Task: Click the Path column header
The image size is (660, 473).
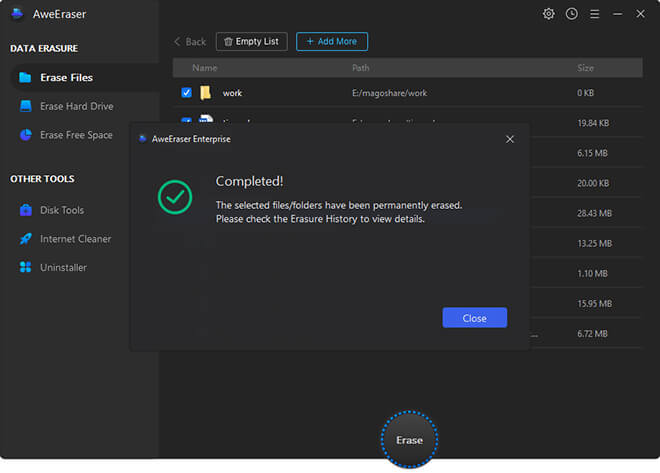Action: [360, 68]
